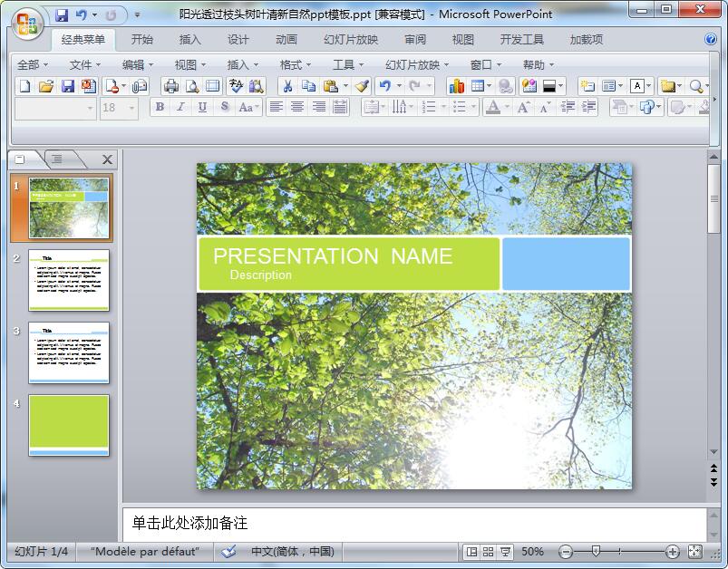Click the Copy icon

pos(309,86)
